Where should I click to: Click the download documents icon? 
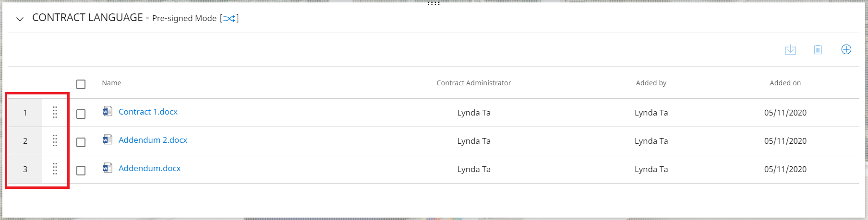point(790,50)
